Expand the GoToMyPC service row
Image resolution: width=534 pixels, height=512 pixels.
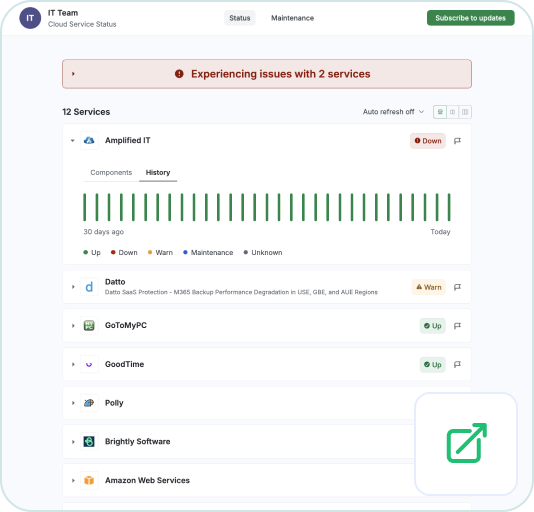[x=73, y=326]
